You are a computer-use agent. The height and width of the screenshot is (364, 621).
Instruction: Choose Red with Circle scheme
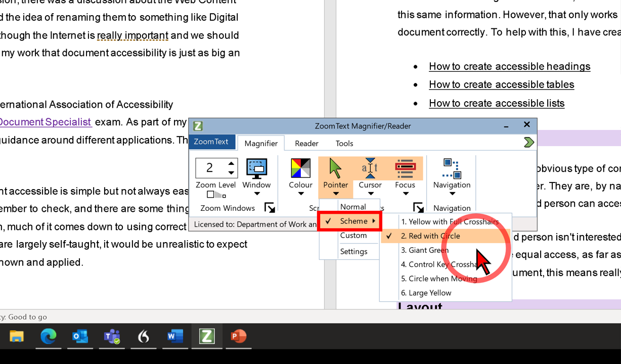[x=446, y=236]
